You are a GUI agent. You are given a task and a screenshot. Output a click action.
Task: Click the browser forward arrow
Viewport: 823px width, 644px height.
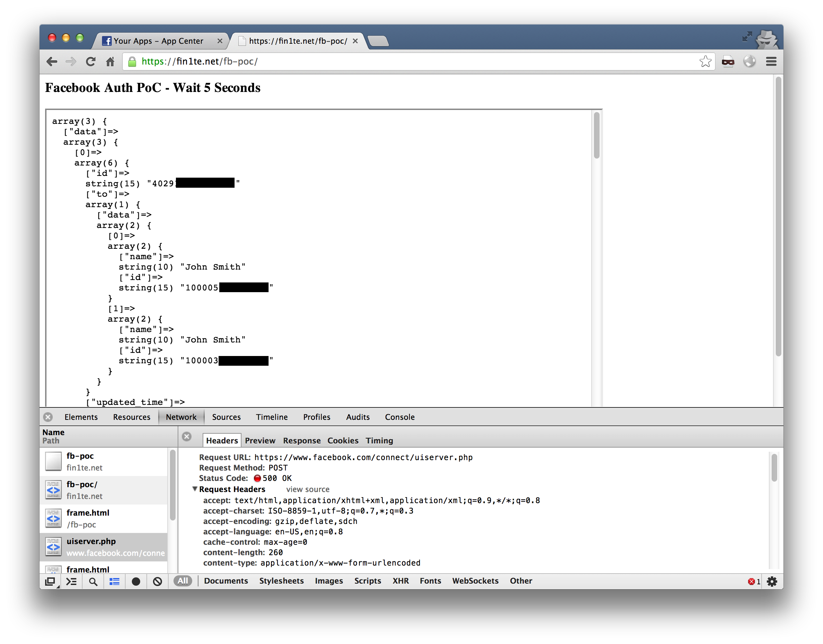coord(71,61)
